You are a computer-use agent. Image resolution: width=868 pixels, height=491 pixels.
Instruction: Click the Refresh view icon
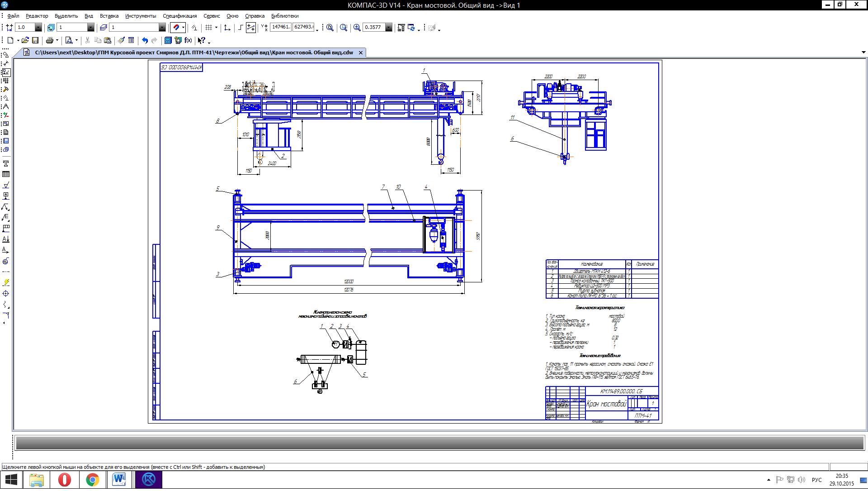[411, 28]
